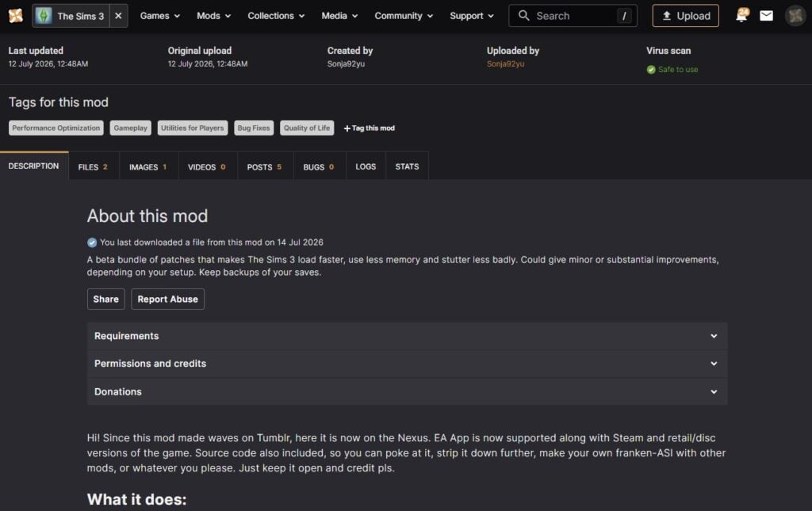The height and width of the screenshot is (511, 812).
Task: Click the Safe to use checkmark icon
Action: pyautogui.click(x=651, y=69)
